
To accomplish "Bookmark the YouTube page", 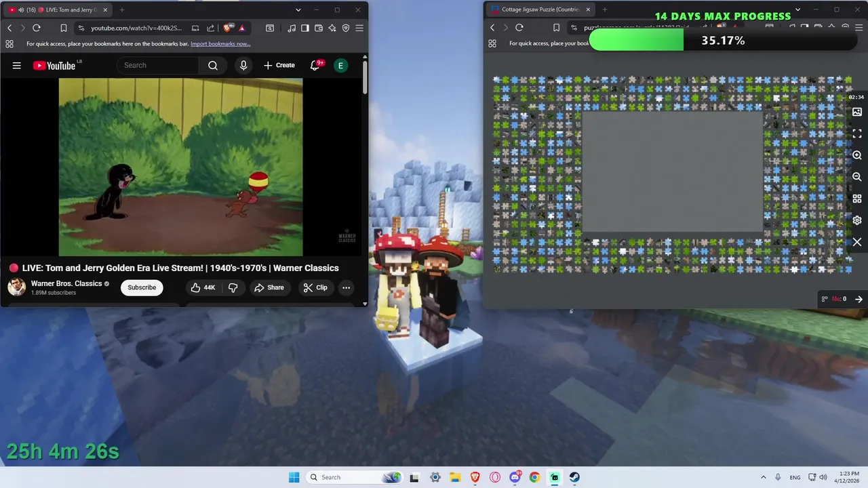I will pyautogui.click(x=63, y=28).
